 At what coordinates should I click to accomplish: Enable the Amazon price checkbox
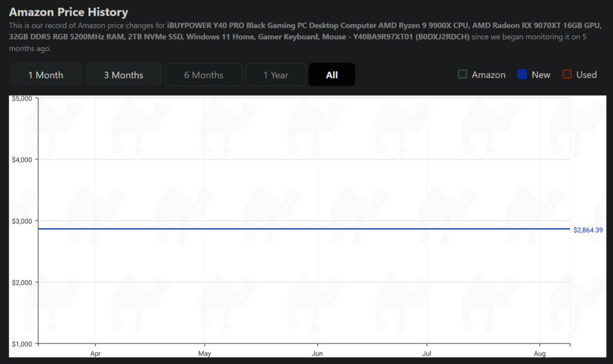pyautogui.click(x=463, y=74)
